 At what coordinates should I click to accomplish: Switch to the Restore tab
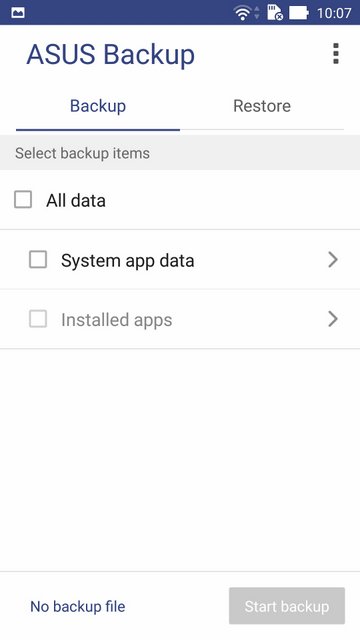(x=262, y=106)
